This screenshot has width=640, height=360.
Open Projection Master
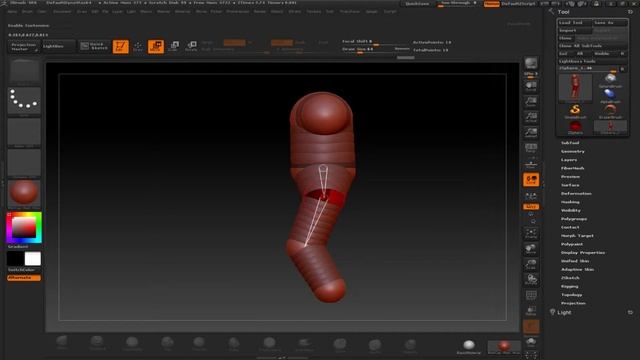[24, 47]
